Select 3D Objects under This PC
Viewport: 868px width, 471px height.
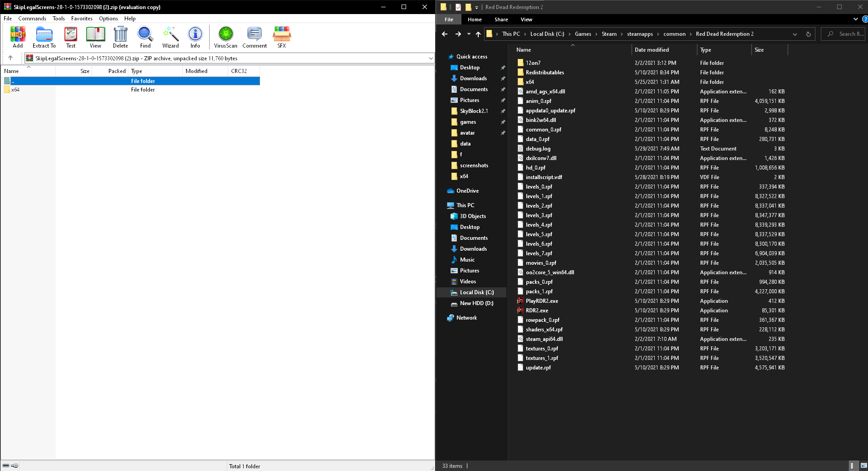[472, 216]
